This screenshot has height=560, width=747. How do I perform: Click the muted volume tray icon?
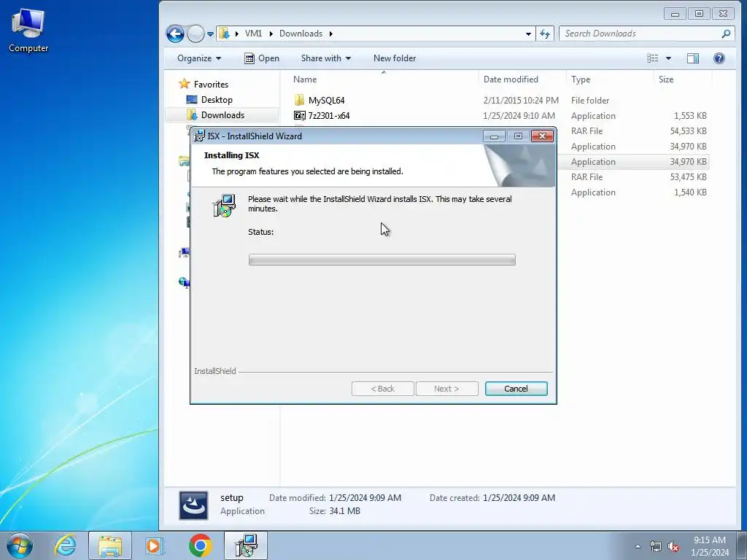[673, 546]
